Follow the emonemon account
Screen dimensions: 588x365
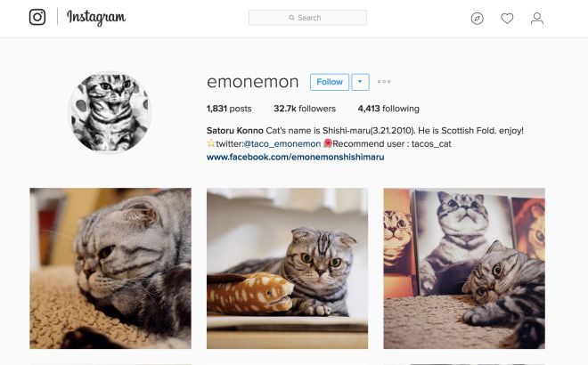click(330, 82)
